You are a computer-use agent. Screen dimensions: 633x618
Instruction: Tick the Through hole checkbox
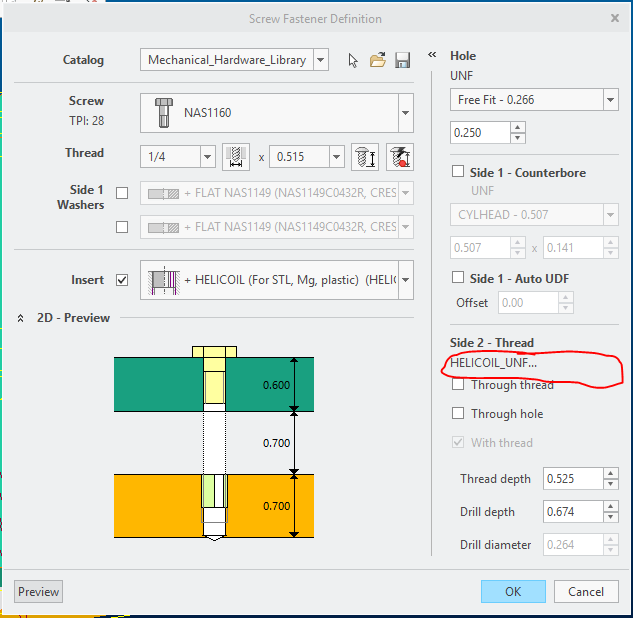(458, 414)
